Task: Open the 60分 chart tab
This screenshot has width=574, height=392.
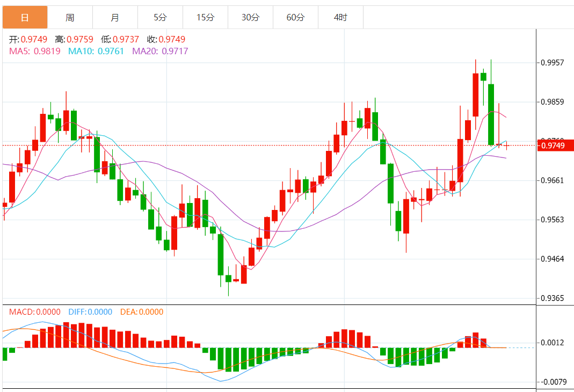Action: [295, 17]
